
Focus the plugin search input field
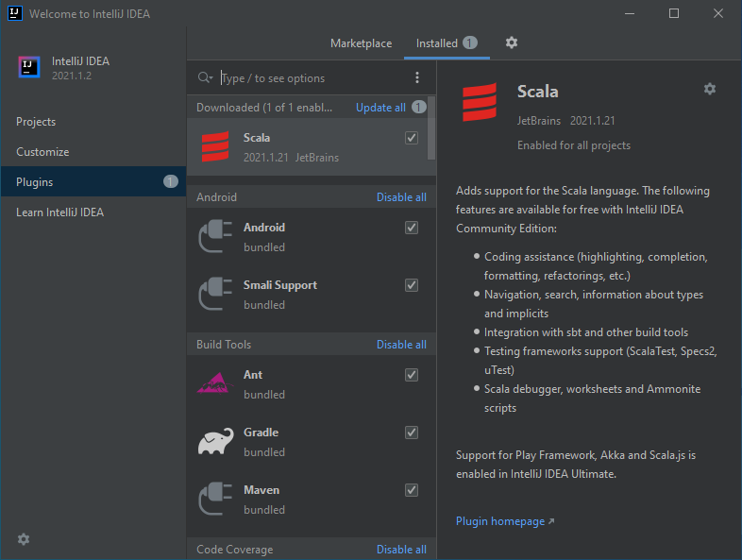tap(314, 78)
